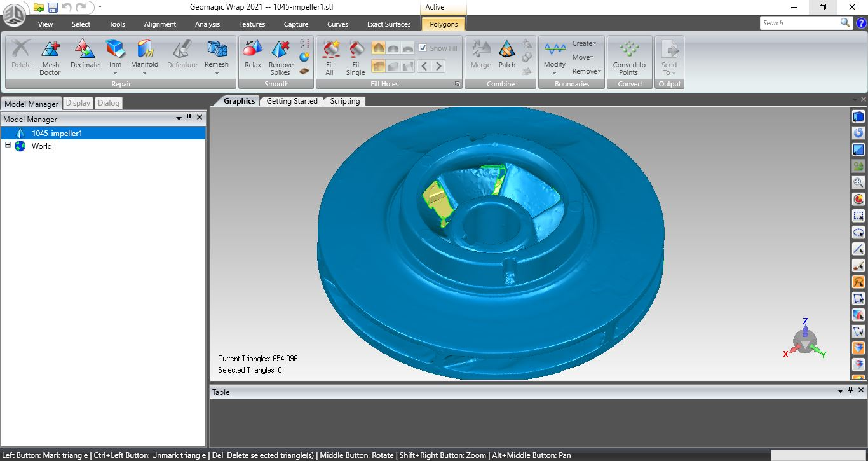Image resolution: width=868 pixels, height=461 pixels.
Task: Run the Decimate polygon tool
Action: click(x=85, y=55)
